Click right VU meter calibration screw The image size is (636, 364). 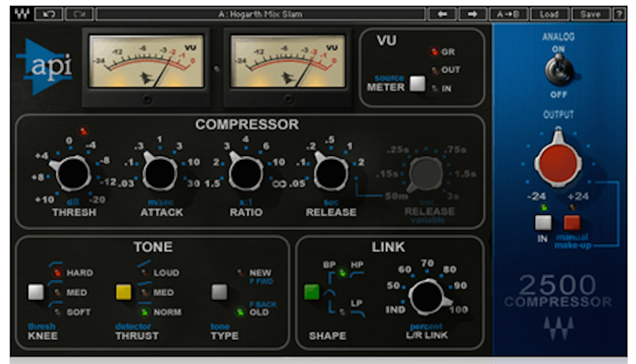288,99
